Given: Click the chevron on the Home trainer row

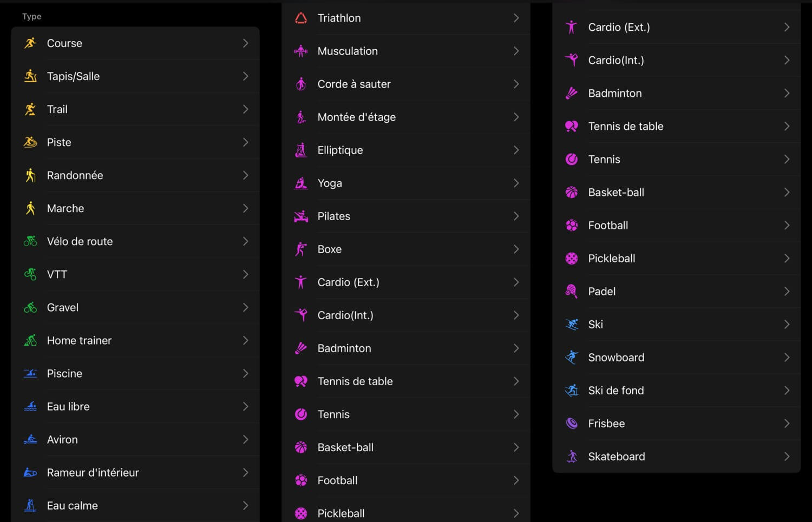Looking at the screenshot, I should pos(245,340).
